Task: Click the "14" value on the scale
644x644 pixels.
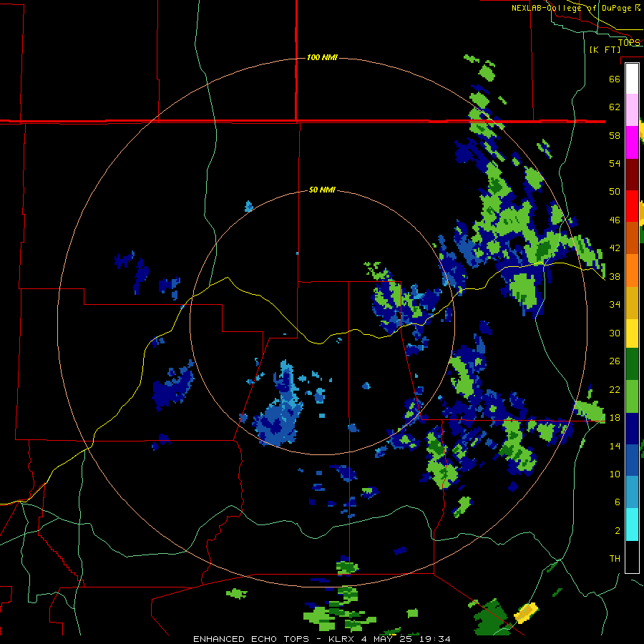Action: 615,446
